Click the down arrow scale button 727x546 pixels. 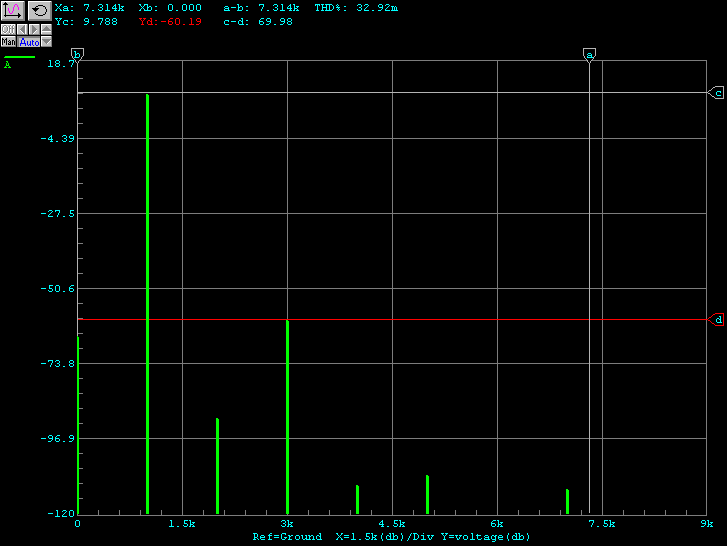tap(46, 42)
